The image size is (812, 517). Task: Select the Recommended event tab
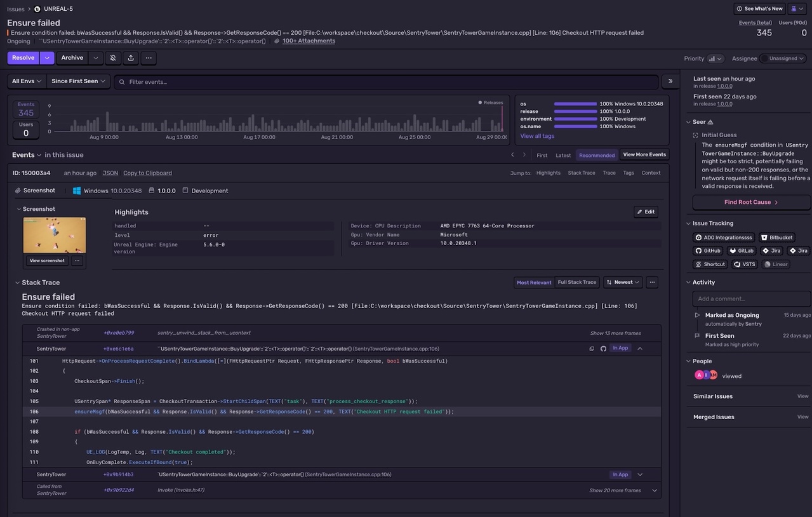(597, 155)
